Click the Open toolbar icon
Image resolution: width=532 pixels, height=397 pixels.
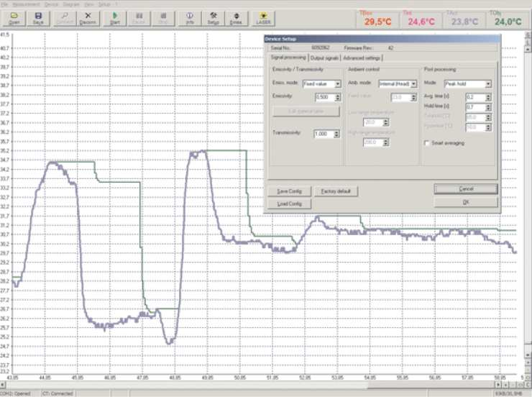click(14, 18)
